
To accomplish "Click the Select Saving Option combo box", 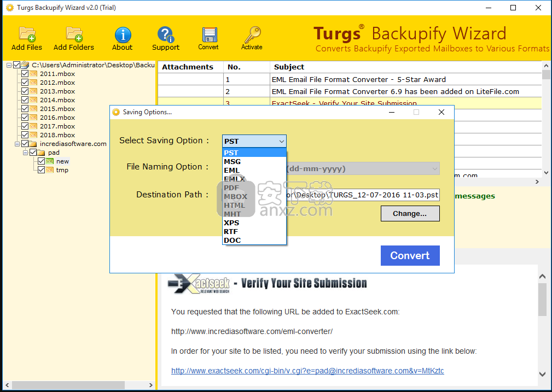I will coord(254,141).
